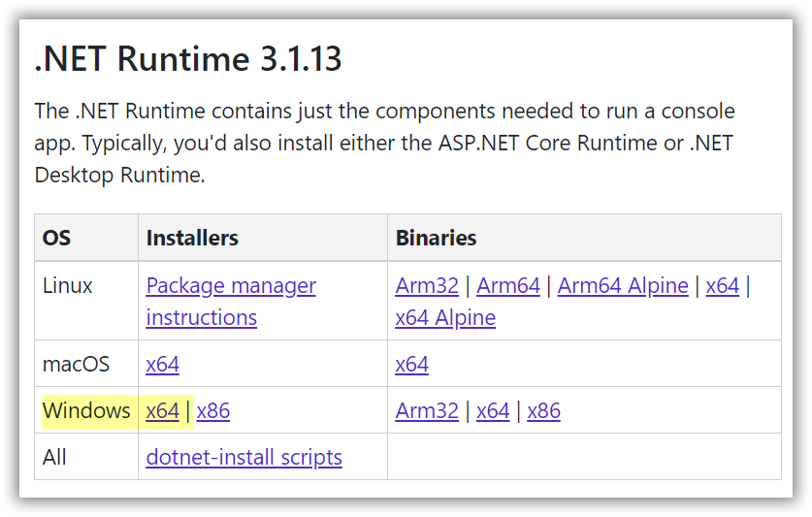Click the Binaries column header
Screen dimensions: 812x517
coord(436,238)
